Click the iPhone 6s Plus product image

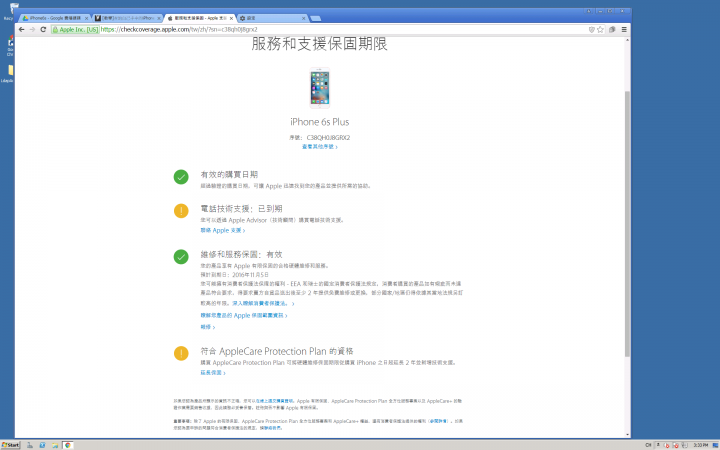[x=320, y=88]
